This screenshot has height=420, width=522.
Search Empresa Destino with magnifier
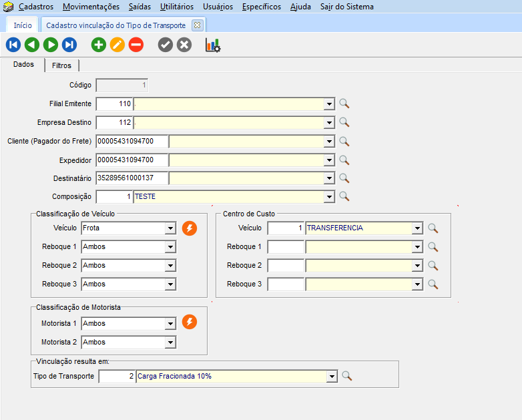pyautogui.click(x=344, y=122)
